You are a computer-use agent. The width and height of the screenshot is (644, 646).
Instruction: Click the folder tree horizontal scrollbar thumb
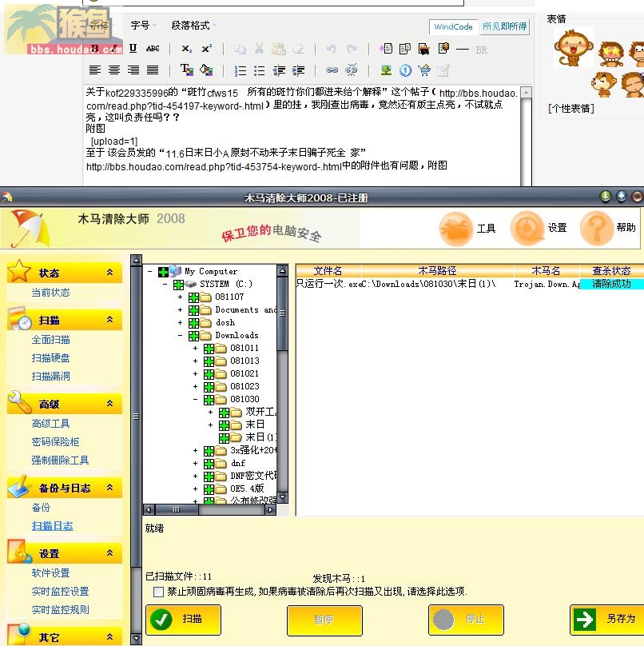pos(177,509)
